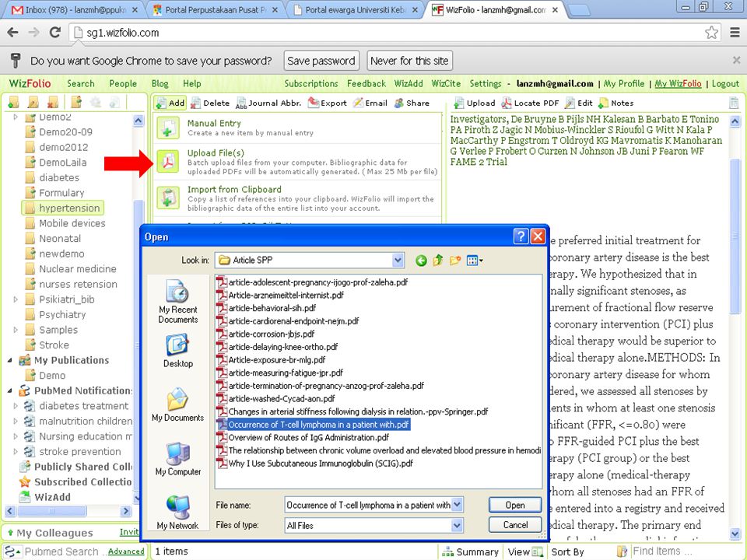Click the Share toolbar button
Image resolution: width=747 pixels, height=560 pixels.
[412, 103]
